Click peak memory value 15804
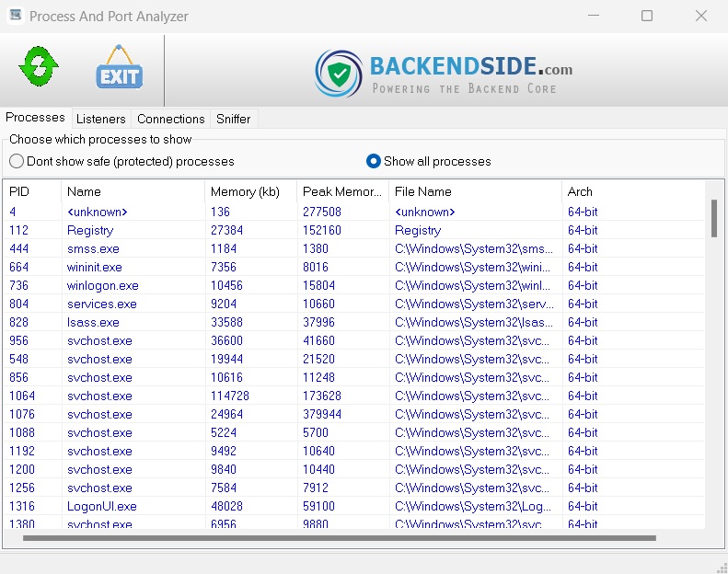Image resolution: width=728 pixels, height=574 pixels. click(x=318, y=285)
